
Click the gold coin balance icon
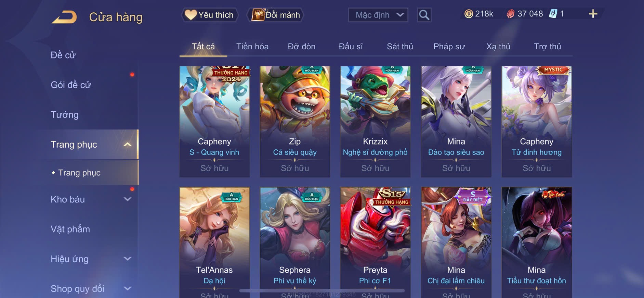[469, 14]
